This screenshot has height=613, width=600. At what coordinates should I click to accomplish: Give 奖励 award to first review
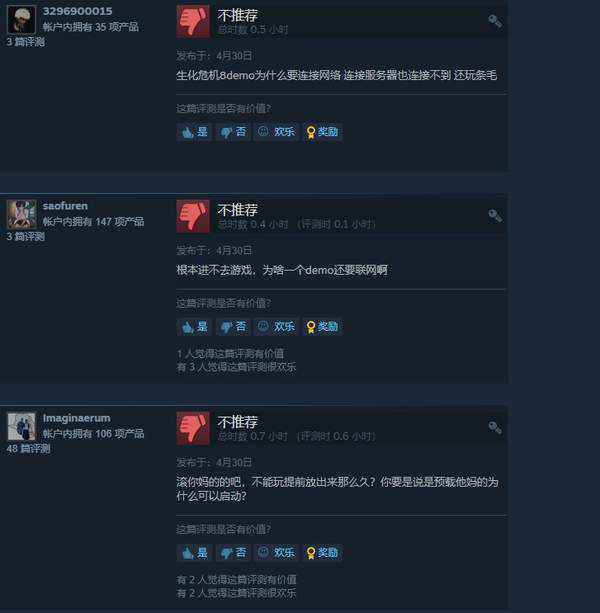(322, 132)
